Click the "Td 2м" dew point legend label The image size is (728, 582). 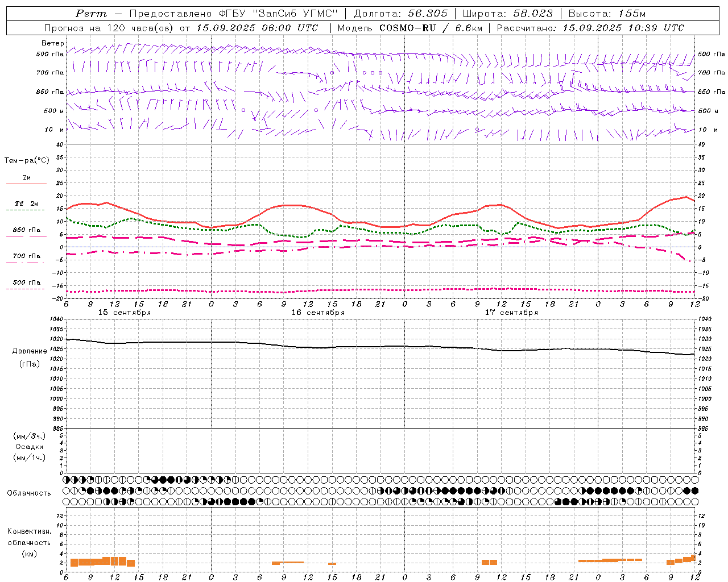pyautogui.click(x=27, y=203)
